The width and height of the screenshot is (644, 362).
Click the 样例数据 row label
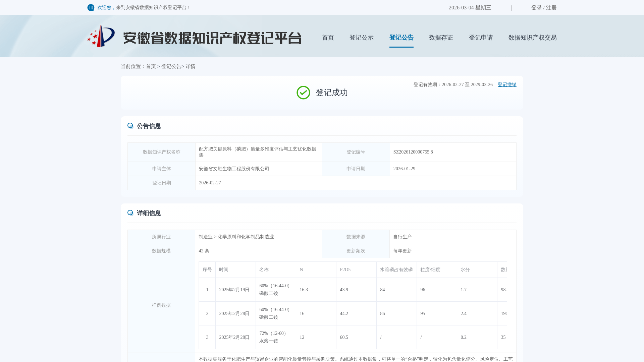pyautogui.click(x=161, y=305)
